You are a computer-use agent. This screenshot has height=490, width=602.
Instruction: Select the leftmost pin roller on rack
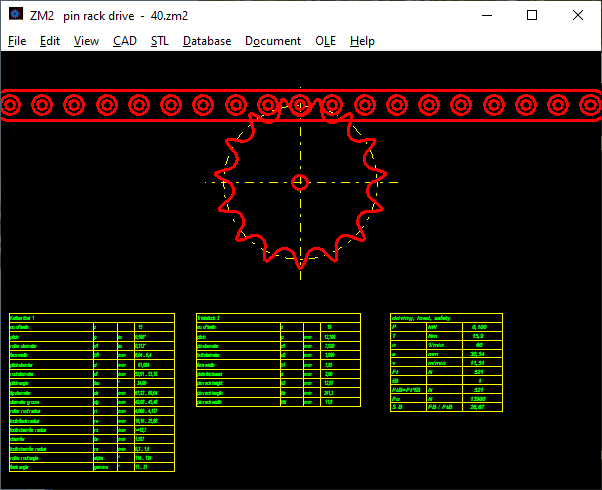pyautogui.click(x=14, y=104)
